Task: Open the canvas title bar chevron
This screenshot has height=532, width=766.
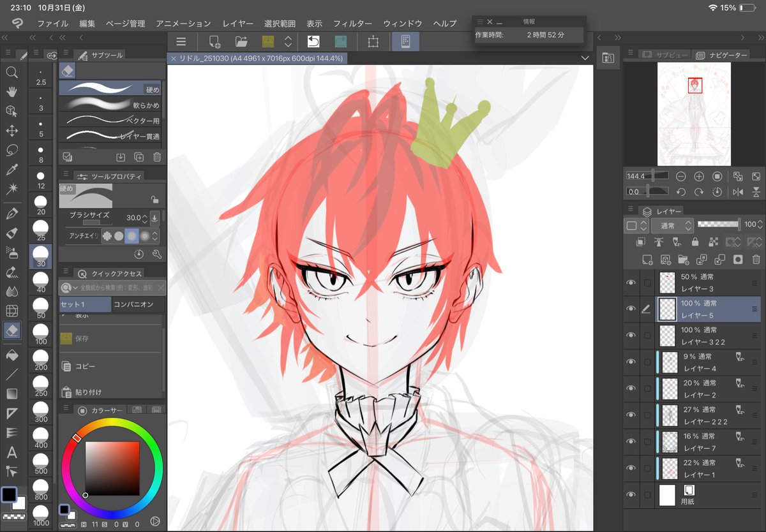Action: (585, 58)
